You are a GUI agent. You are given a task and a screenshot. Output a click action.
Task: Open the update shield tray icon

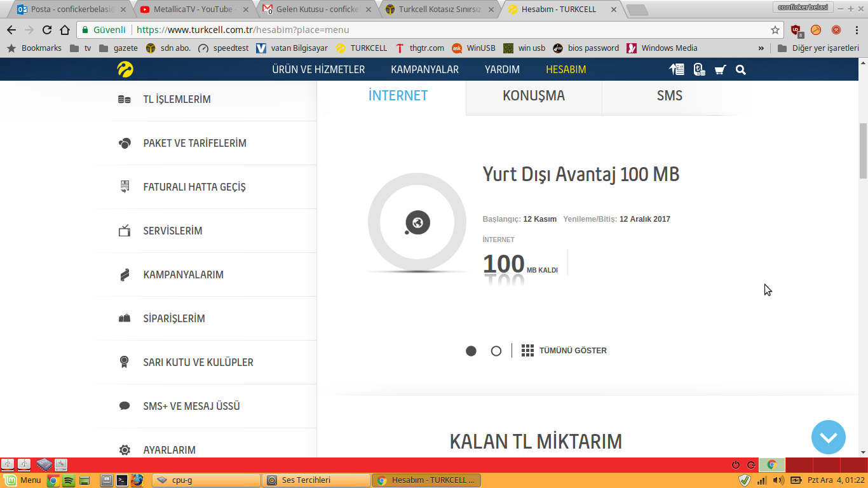pyautogui.click(x=745, y=480)
